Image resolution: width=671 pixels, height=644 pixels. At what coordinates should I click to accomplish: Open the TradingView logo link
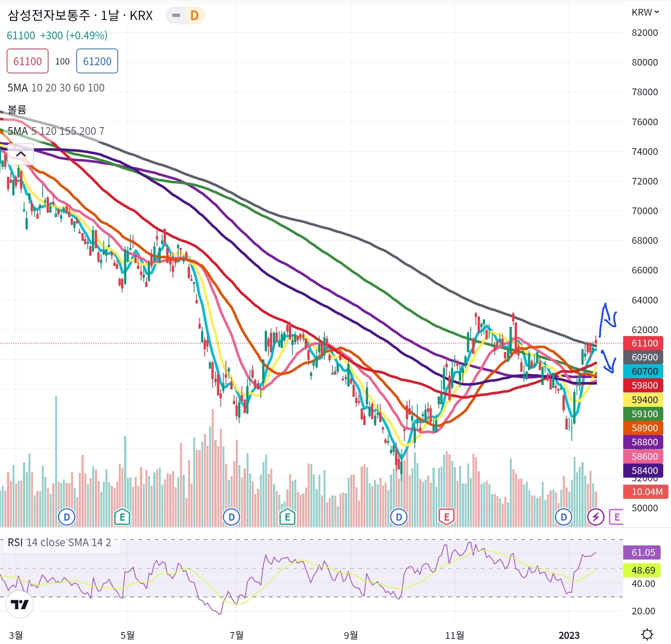[20, 604]
